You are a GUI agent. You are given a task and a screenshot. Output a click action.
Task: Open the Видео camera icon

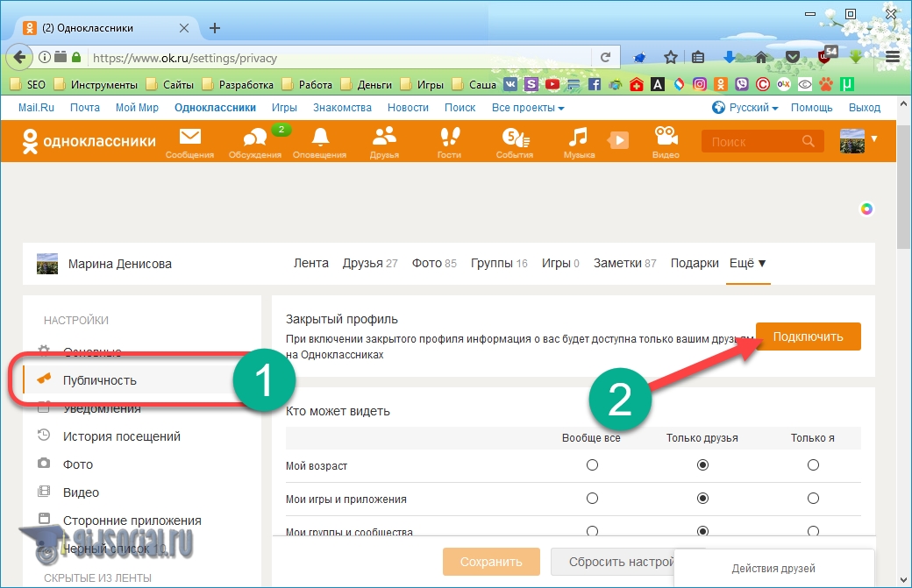(x=666, y=142)
